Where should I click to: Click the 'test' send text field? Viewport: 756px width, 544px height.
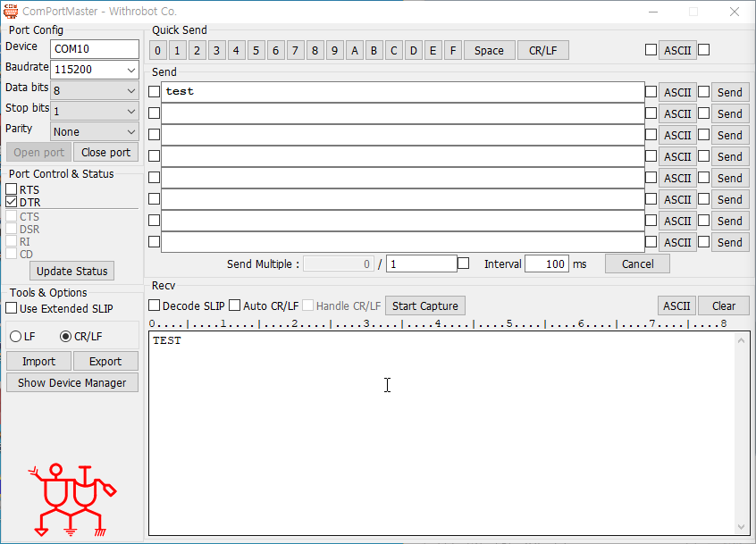[x=403, y=91]
